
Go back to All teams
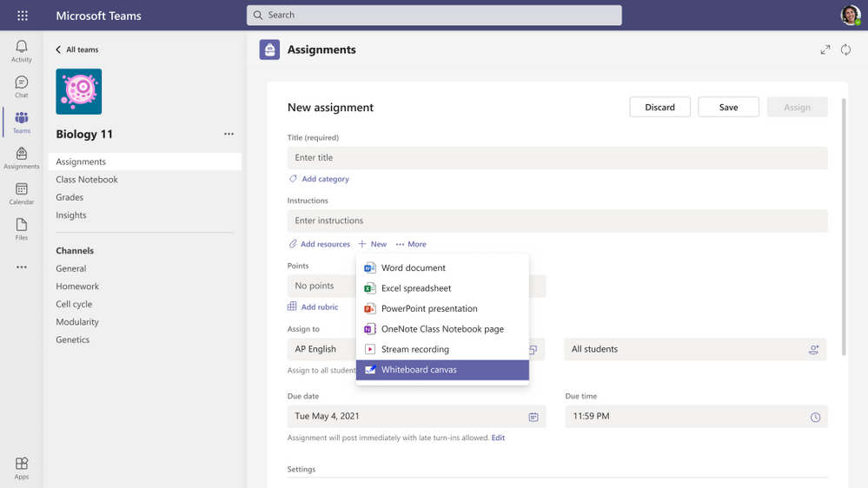77,49
